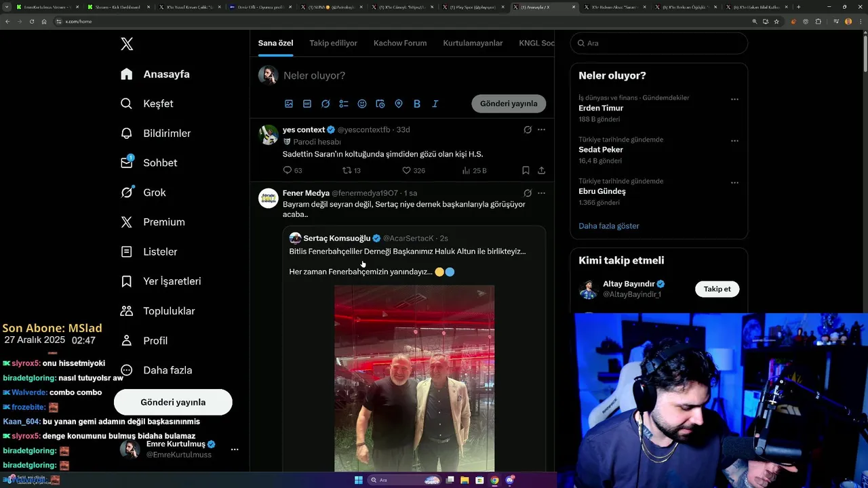The height and width of the screenshot is (488, 868).
Task: Open the Sedat Peker trend
Action: click(601, 150)
